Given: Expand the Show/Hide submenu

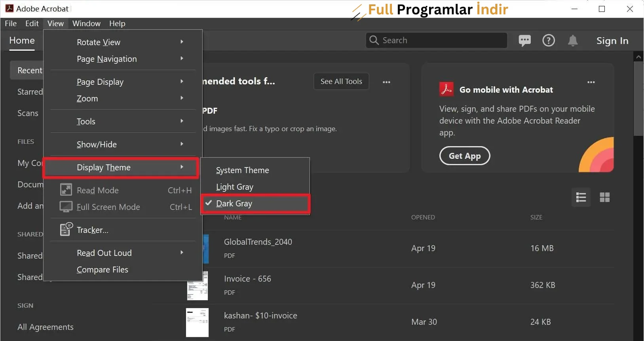Looking at the screenshot, I should 123,144.
